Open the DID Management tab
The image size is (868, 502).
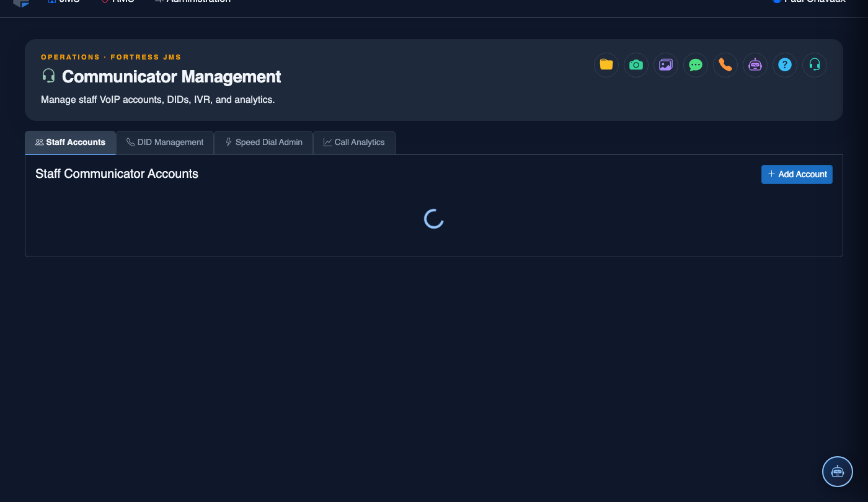click(x=165, y=143)
